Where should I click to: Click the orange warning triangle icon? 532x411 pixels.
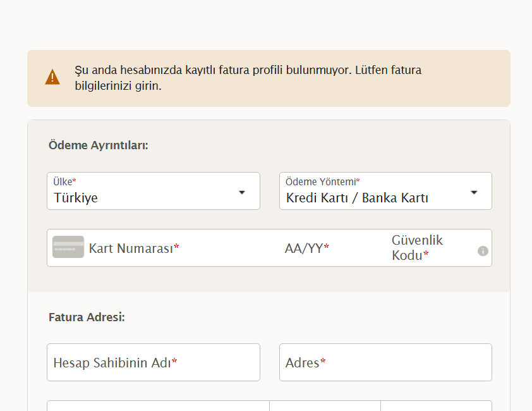pos(52,77)
